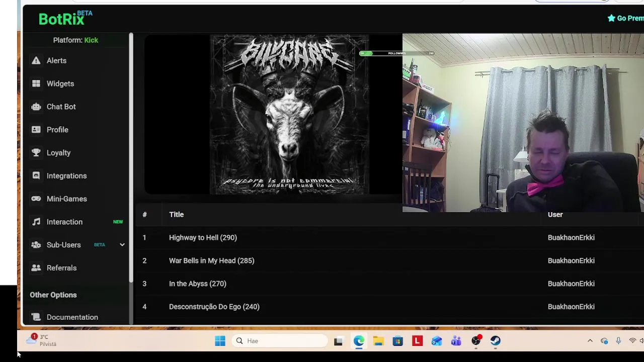Click '#' column header

144,215
